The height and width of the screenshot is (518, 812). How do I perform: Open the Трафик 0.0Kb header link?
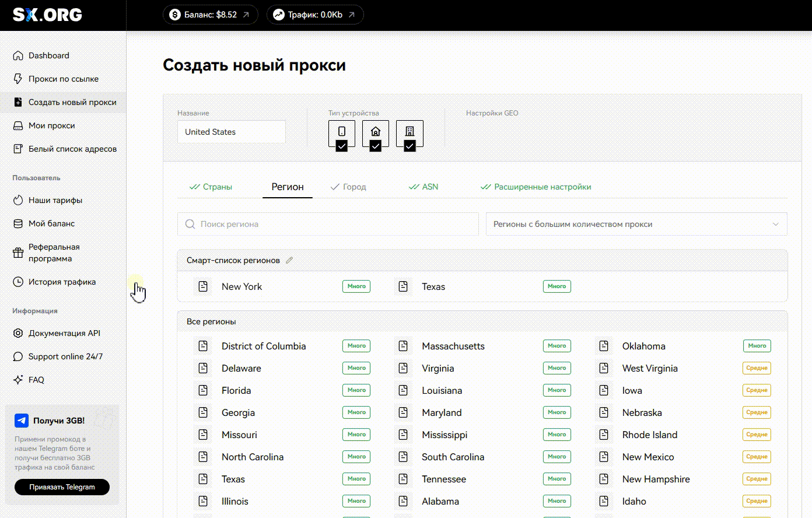point(315,15)
